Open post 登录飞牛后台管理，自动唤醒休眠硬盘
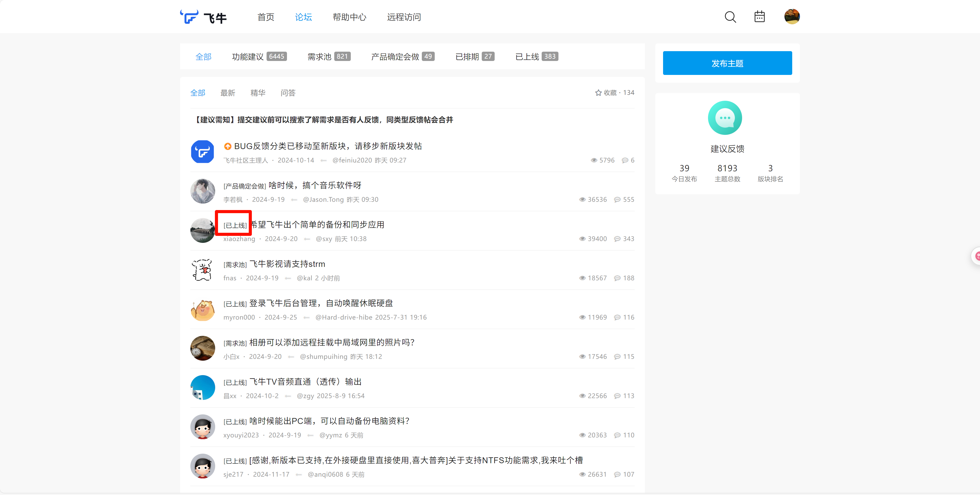The height and width of the screenshot is (495, 980). coord(321,303)
